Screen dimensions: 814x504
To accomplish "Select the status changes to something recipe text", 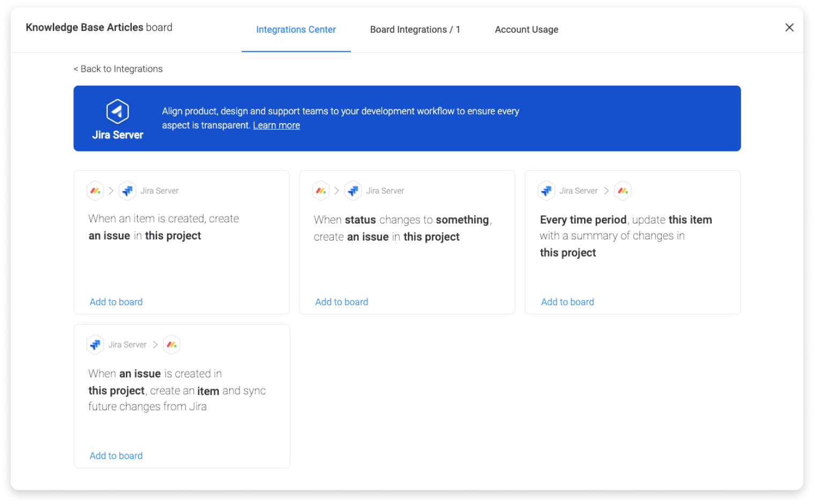I will pos(403,228).
